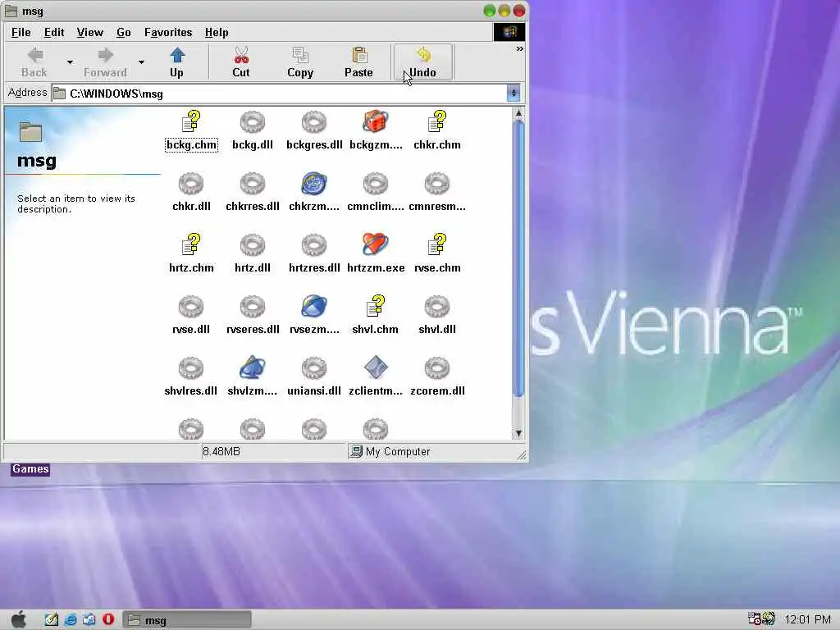Select the bckgres.dll file
Viewport: 840px width, 630px height.
point(314,131)
